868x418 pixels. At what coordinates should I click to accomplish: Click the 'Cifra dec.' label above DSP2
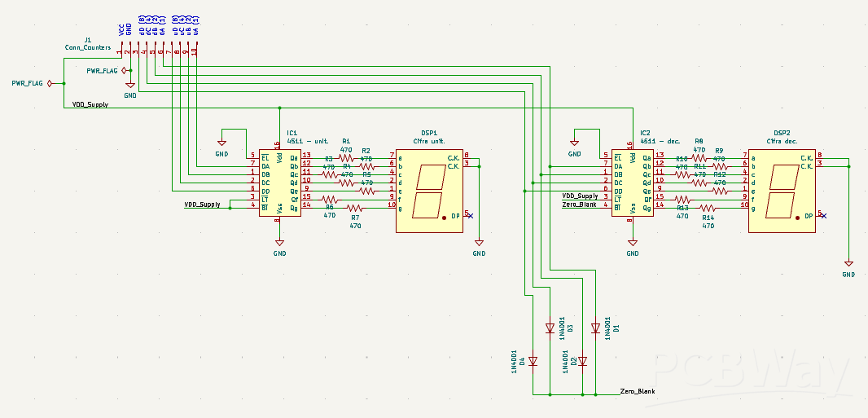(x=782, y=141)
